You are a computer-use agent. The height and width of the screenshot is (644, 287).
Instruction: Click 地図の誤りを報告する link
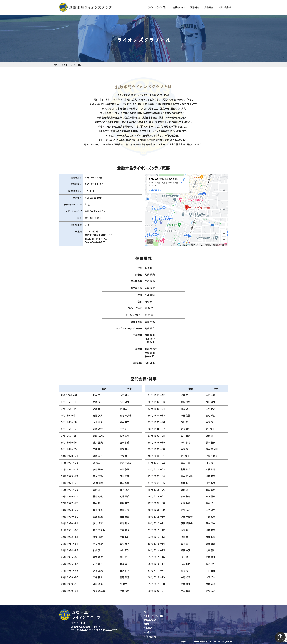[x=220, y=245]
